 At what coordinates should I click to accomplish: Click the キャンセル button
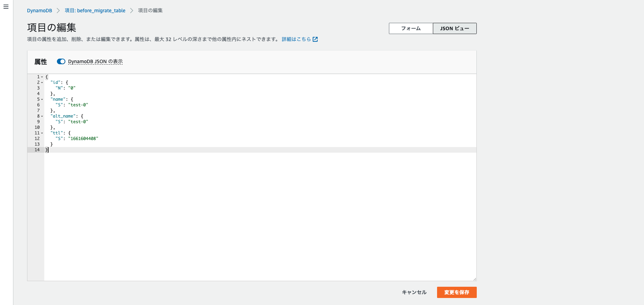pyautogui.click(x=414, y=292)
